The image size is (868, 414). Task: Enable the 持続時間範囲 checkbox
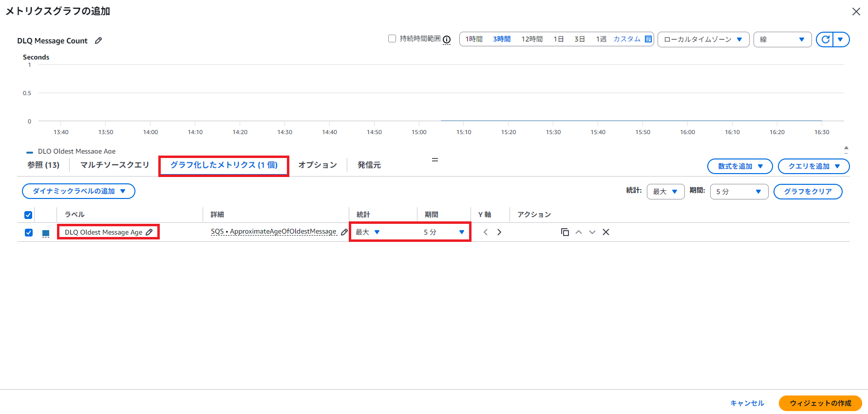[x=392, y=39]
